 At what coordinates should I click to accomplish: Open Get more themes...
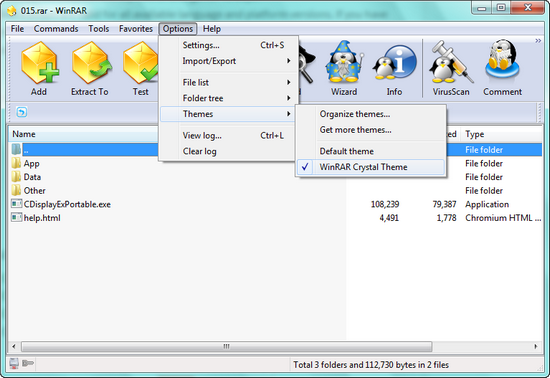click(371, 130)
